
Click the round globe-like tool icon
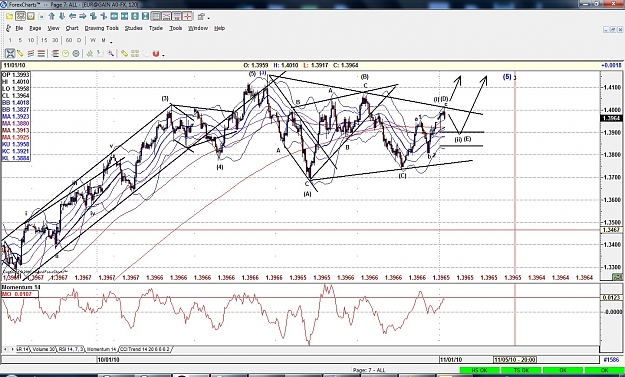(x=76, y=53)
